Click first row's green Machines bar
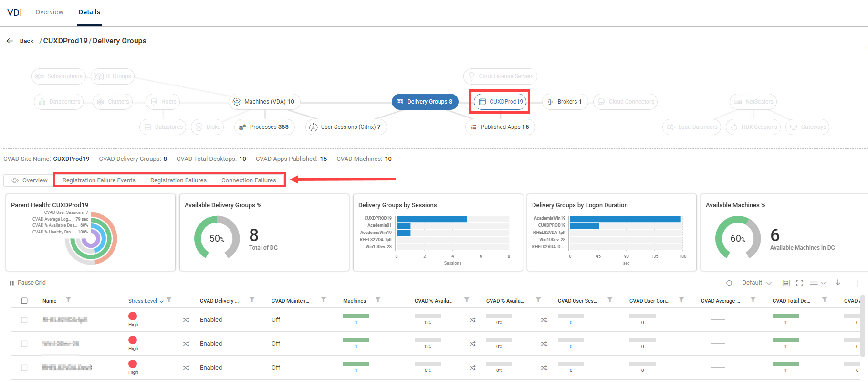 click(x=356, y=316)
